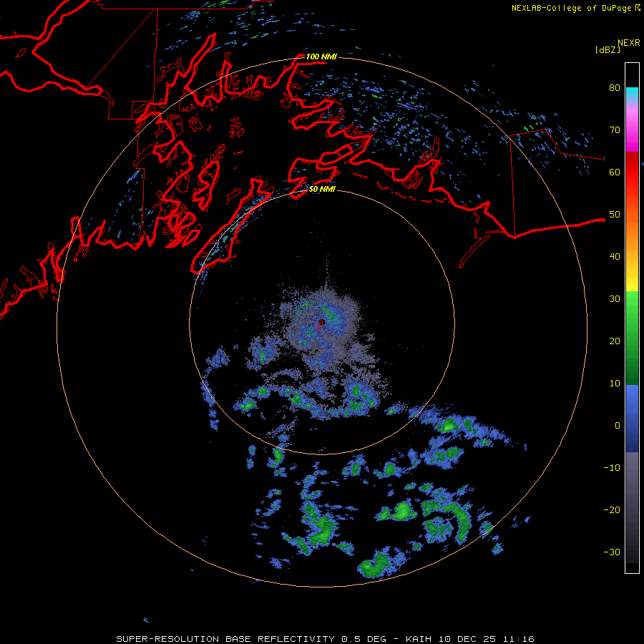Click the 0 value on the dBZ scale
644x644 pixels.
pos(618,426)
